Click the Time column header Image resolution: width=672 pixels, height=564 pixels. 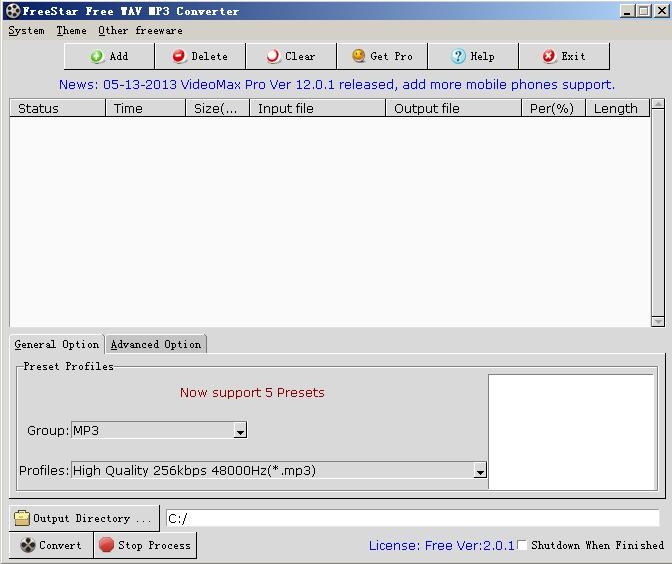(x=145, y=108)
